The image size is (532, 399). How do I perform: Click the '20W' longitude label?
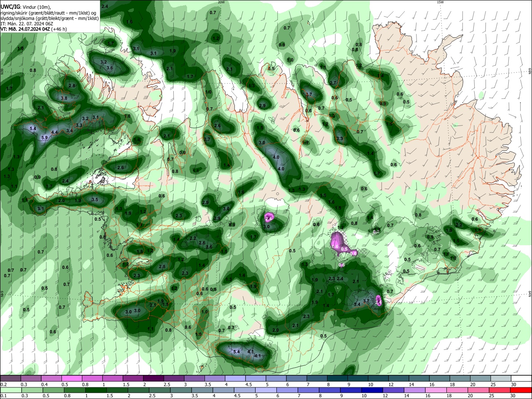[x=221, y=2]
